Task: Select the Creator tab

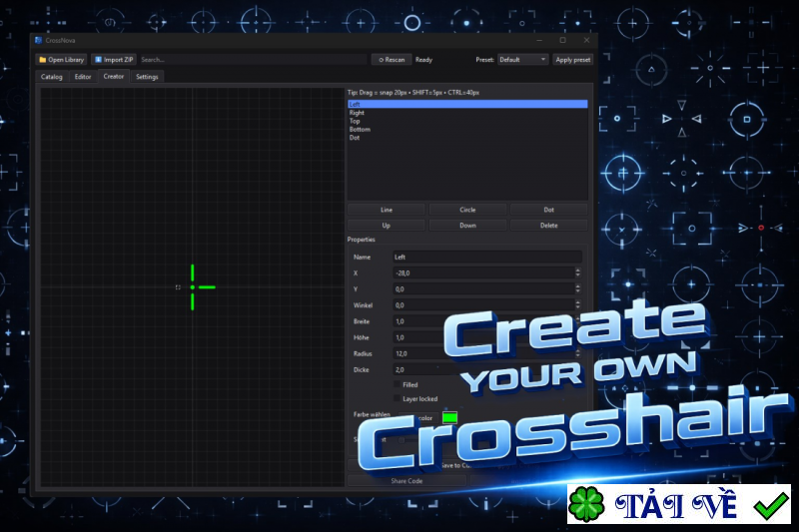Action: pos(114,77)
